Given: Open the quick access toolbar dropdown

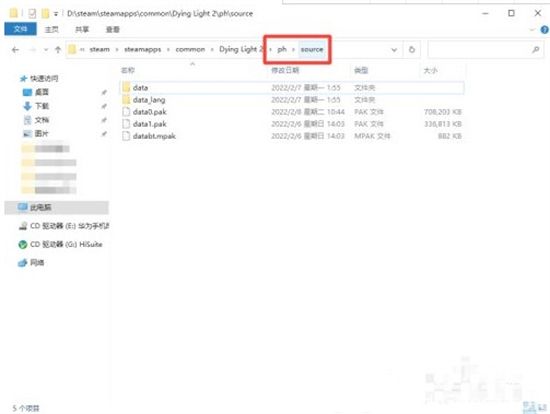Looking at the screenshot, I should pyautogui.click(x=56, y=14).
